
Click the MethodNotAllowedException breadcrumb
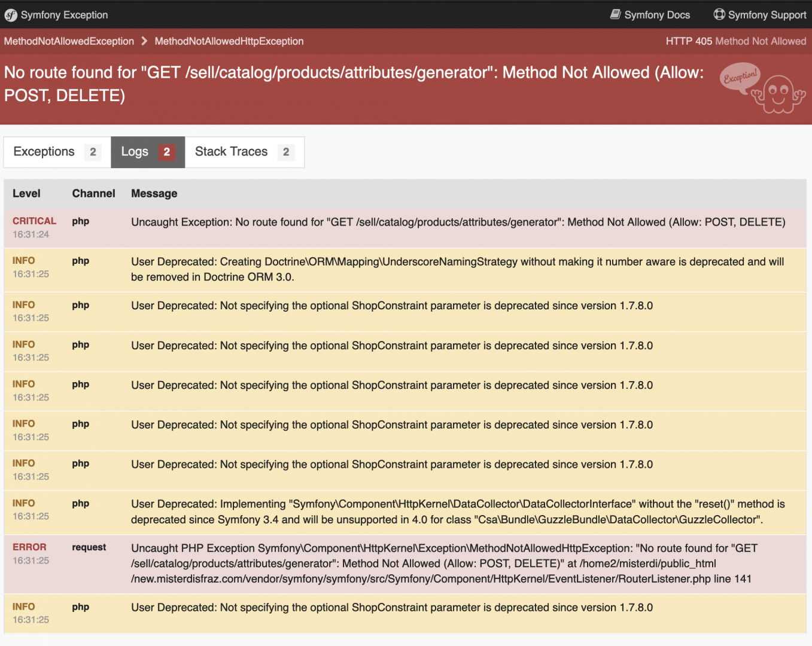[x=69, y=41]
